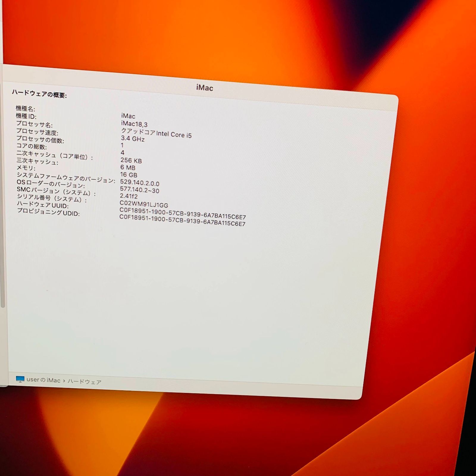Select the 'ハードウェアの概要:' heading
The width and height of the screenshot is (476, 476).
(39, 94)
